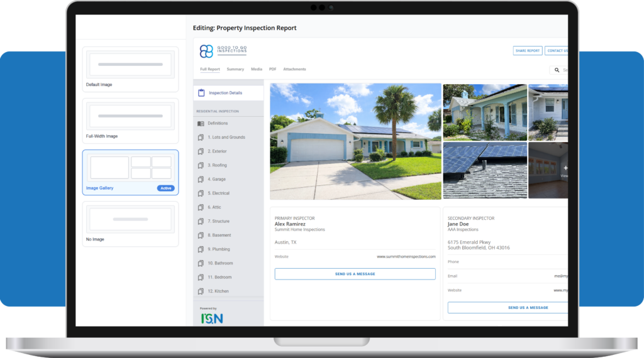Open the Media tab
The image size is (644, 358).
(257, 69)
